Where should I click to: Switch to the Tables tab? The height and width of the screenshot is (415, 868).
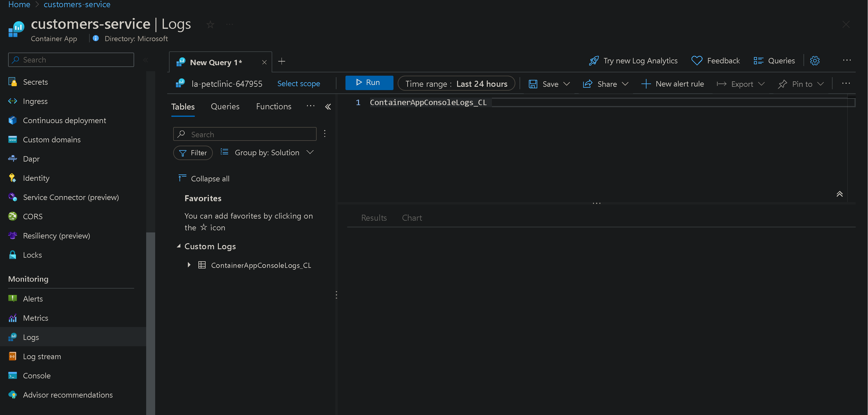183,107
